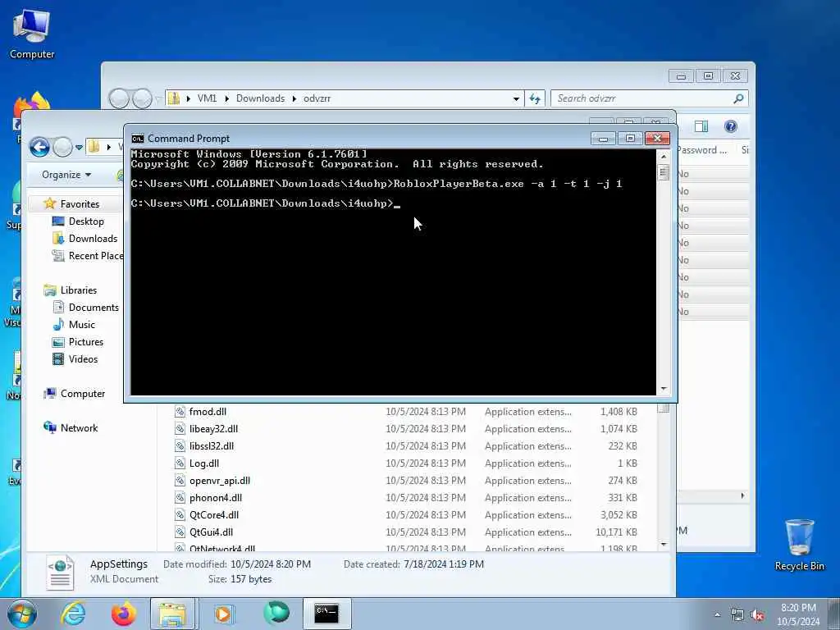Open Windows Media Player taskbar icon

pyautogui.click(x=223, y=614)
